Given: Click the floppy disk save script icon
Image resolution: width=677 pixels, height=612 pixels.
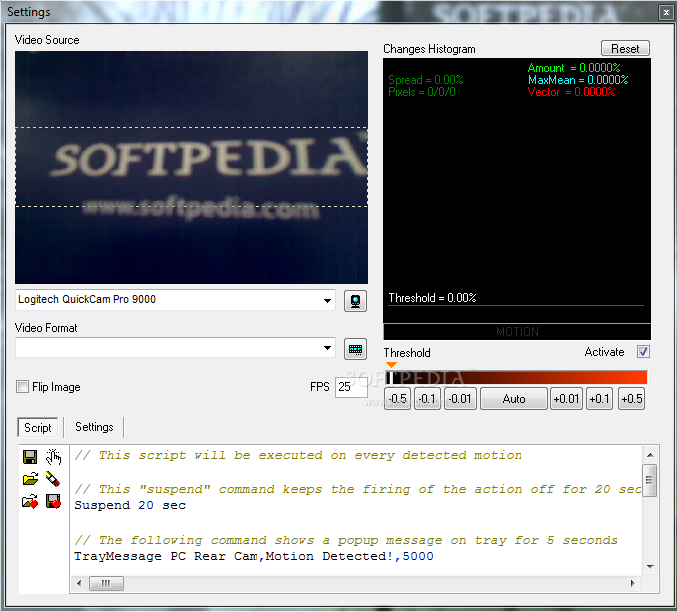Looking at the screenshot, I should [x=30, y=457].
